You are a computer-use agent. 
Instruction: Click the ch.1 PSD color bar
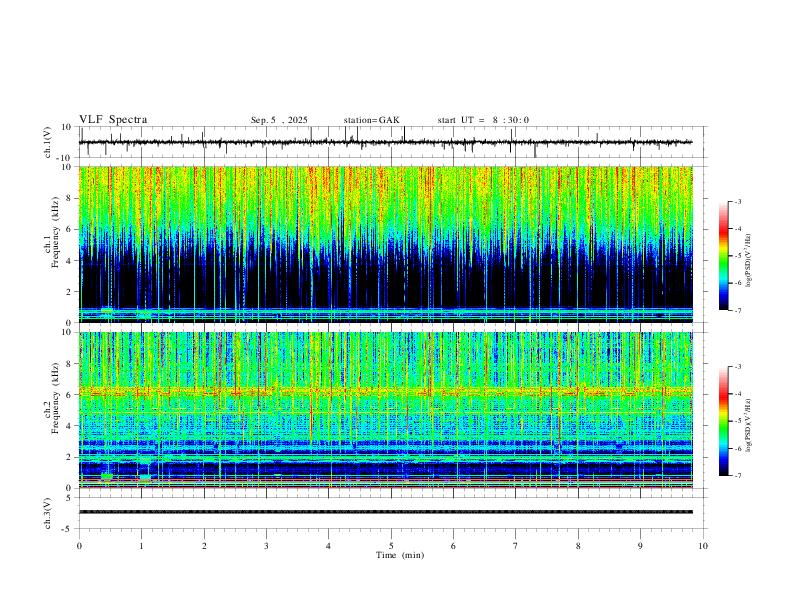[x=724, y=256]
